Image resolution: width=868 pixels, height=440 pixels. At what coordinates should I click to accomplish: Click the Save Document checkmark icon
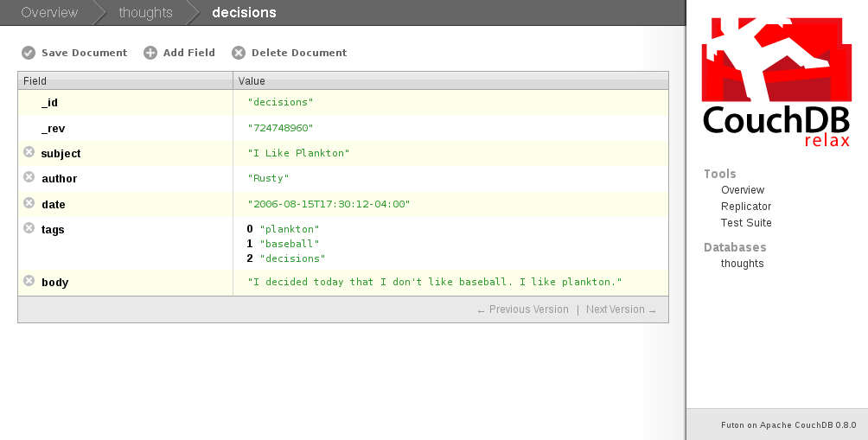[29, 53]
